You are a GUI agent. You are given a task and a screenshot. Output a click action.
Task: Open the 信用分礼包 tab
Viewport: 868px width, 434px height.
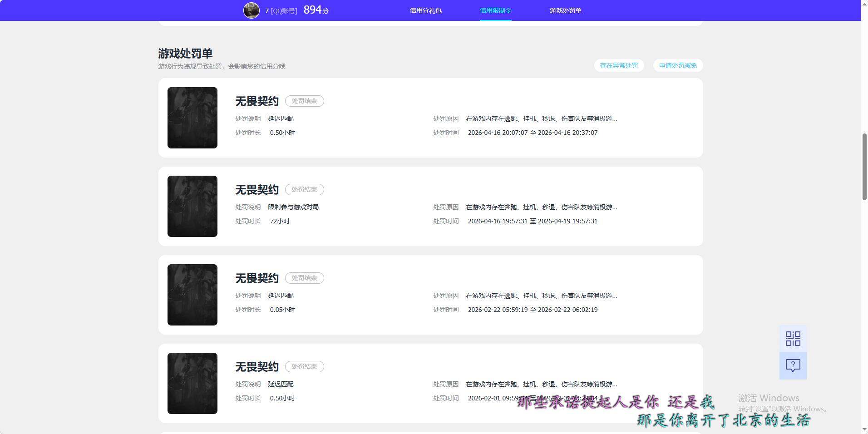pyautogui.click(x=425, y=10)
